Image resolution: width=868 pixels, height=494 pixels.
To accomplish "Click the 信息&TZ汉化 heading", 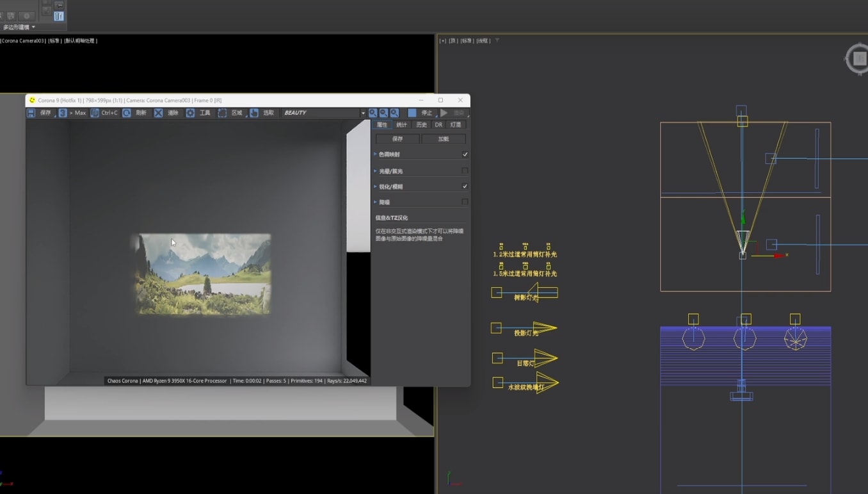I will pos(391,218).
